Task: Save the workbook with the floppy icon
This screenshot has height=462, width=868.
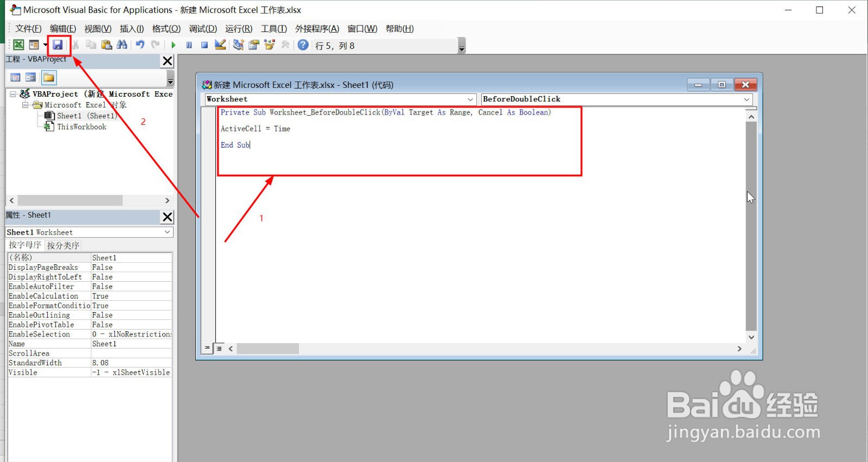Action: point(58,45)
